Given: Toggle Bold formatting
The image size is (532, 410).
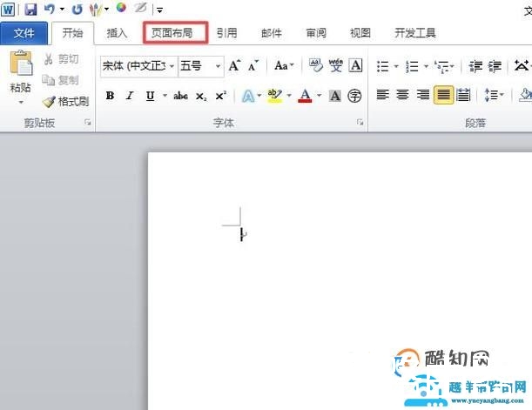Looking at the screenshot, I should tap(110, 96).
